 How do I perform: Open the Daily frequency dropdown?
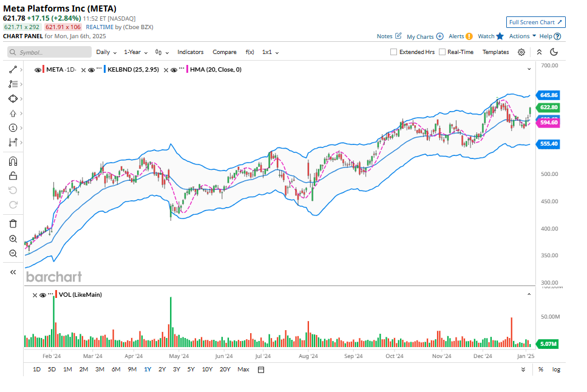(x=106, y=52)
